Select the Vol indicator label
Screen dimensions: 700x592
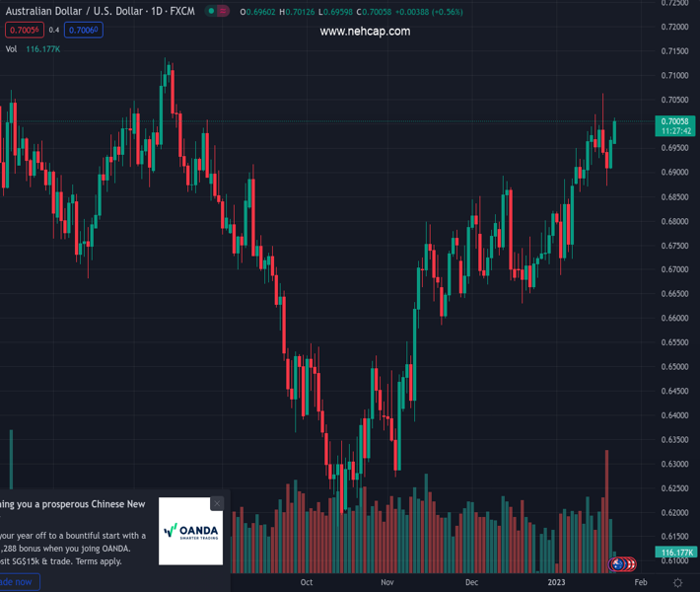[11, 48]
